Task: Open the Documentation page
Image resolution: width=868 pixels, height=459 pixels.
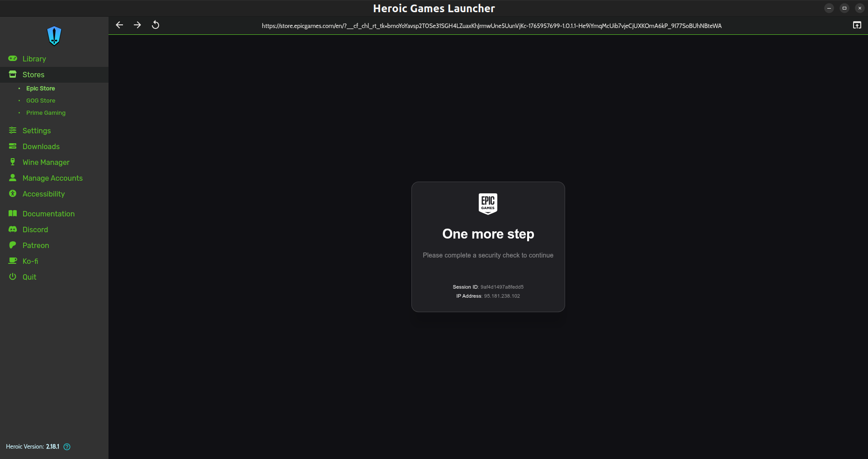Action: pos(48,213)
